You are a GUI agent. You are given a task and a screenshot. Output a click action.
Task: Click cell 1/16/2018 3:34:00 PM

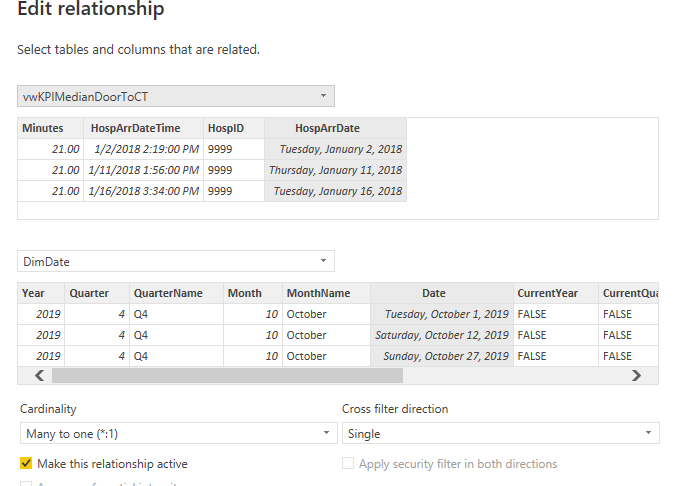(143, 191)
